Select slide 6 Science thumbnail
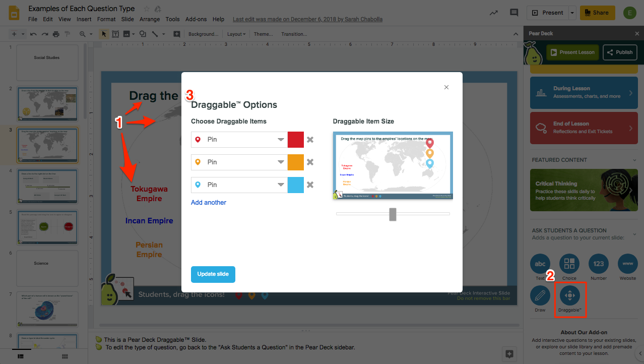 click(x=47, y=268)
